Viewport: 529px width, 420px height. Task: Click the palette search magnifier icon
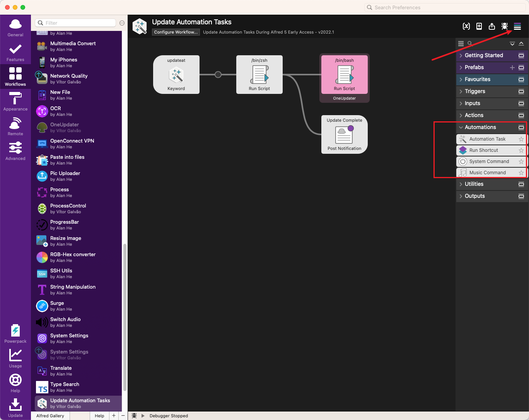[470, 44]
